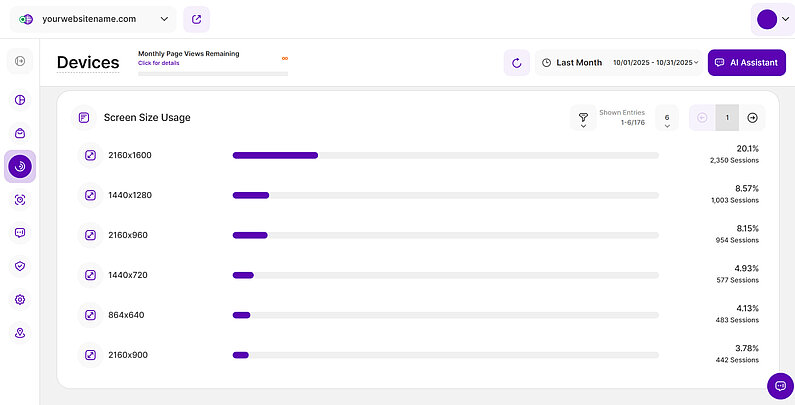Go to the next page arrow

click(x=753, y=118)
